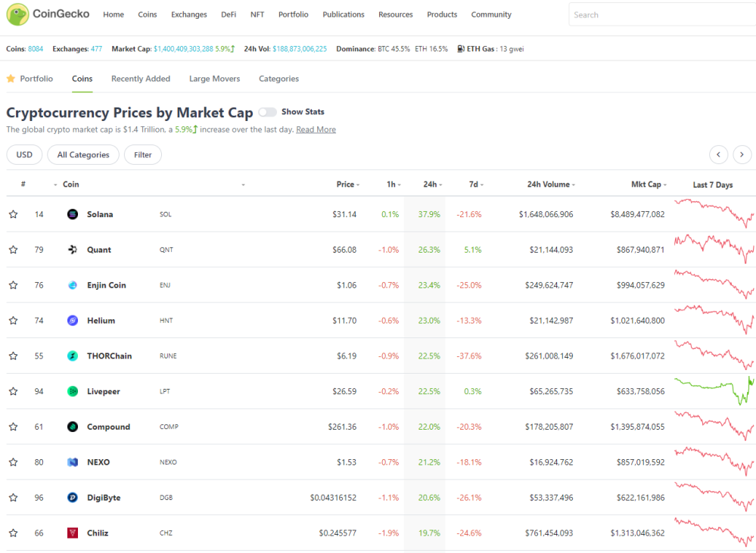Open the USD currency dropdown

click(24, 155)
